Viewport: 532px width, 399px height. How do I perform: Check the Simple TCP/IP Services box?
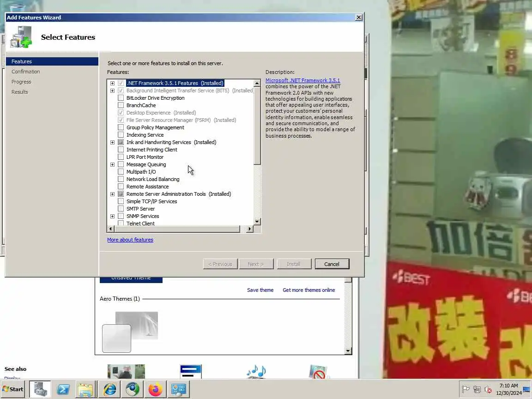[121, 201]
